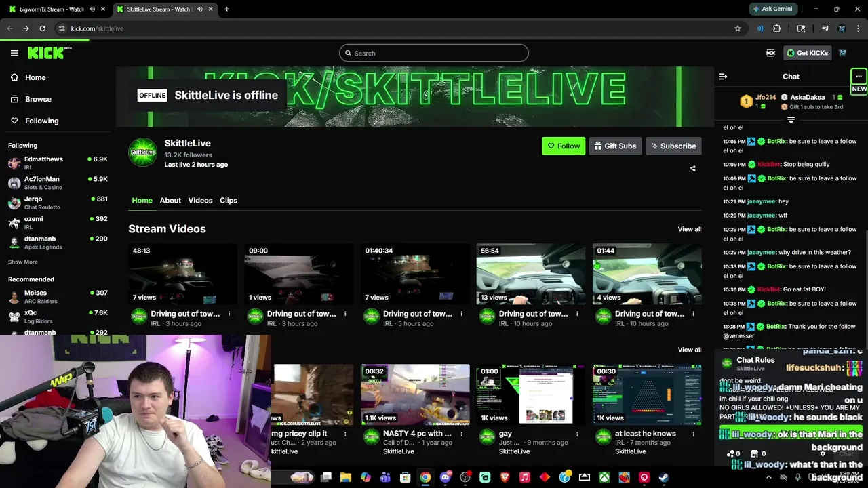Open File Explorer in the taskbar
The height and width of the screenshot is (488, 868).
tap(346, 477)
